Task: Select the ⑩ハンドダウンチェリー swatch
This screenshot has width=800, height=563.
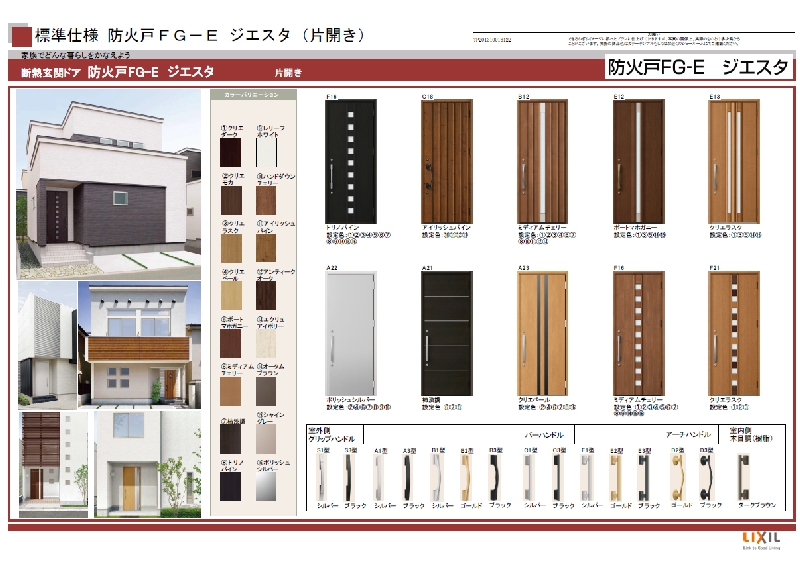Action: pyautogui.click(x=266, y=200)
